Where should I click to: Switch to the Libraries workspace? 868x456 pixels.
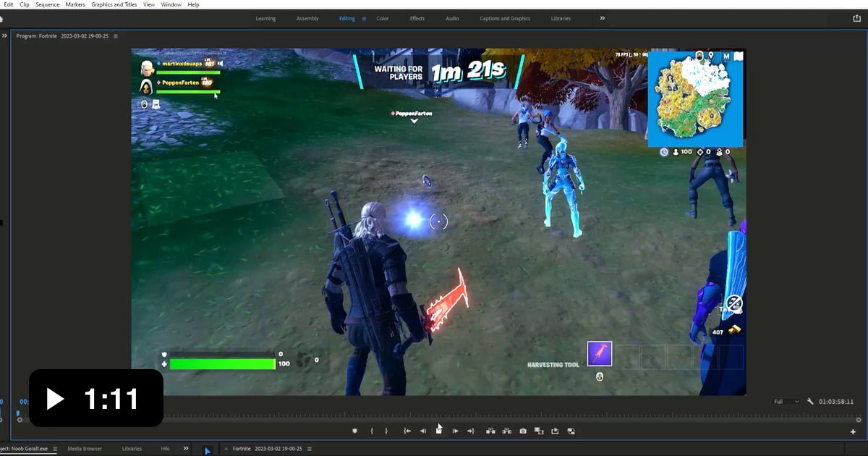[561, 18]
